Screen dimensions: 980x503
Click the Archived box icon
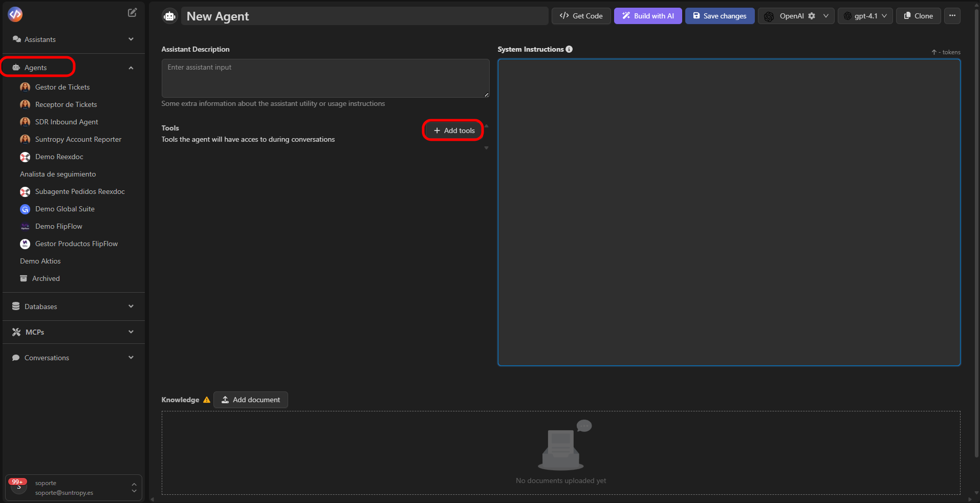[x=24, y=278]
